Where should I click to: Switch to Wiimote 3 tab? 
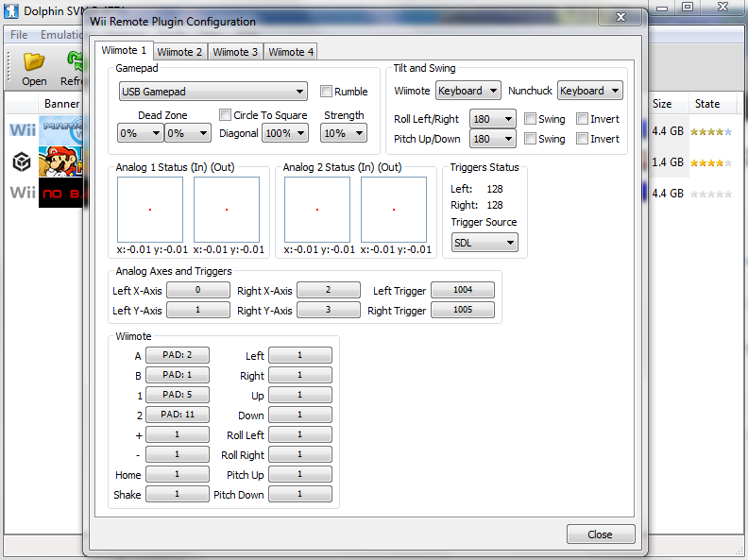click(x=235, y=52)
